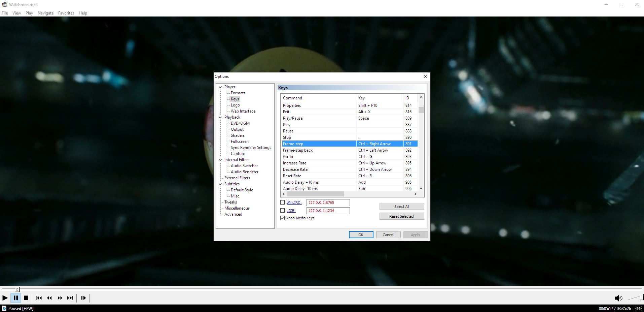Viewport: 644px width, 312px height.
Task: Click the seek bar position thumb
Action: (18, 289)
